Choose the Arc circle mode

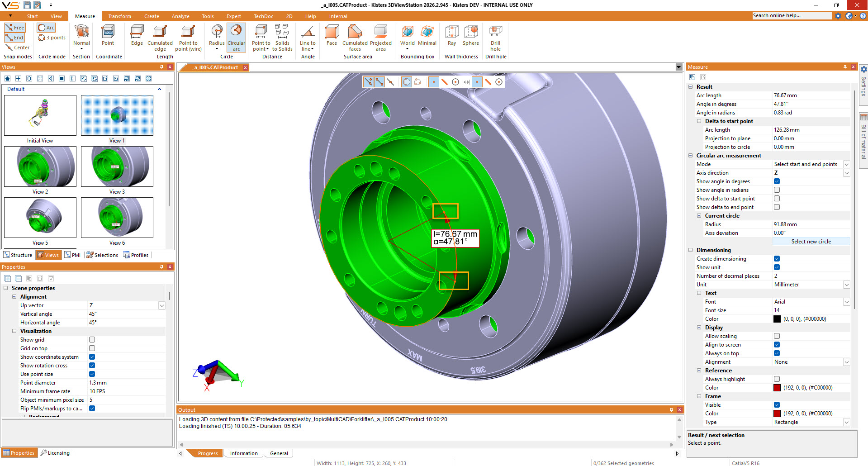46,28
